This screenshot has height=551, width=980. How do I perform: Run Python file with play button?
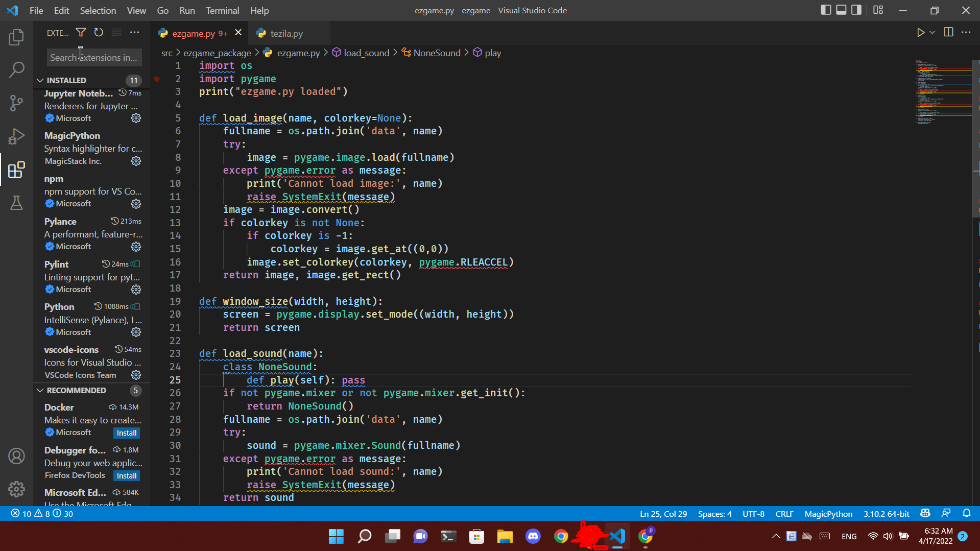coord(920,33)
